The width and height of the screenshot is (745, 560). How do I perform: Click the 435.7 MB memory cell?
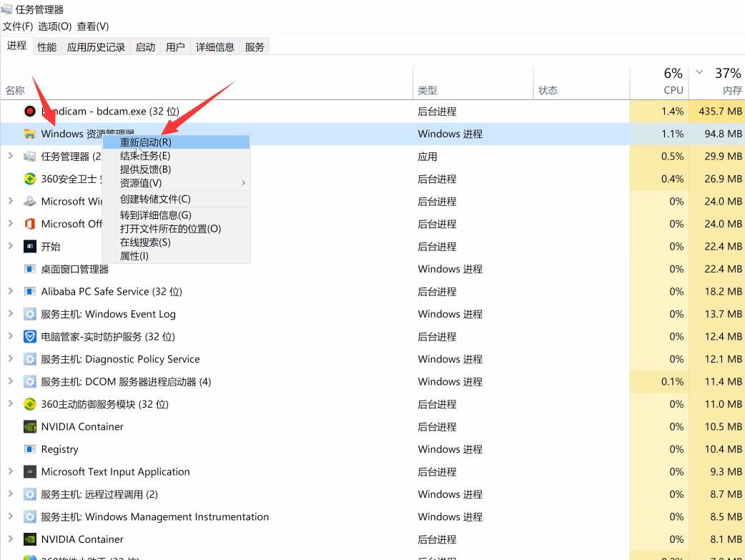click(717, 112)
